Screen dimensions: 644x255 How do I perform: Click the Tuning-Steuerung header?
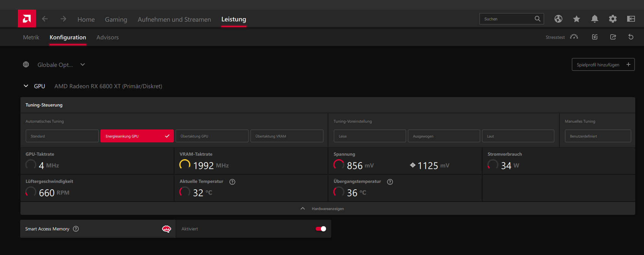tap(44, 105)
